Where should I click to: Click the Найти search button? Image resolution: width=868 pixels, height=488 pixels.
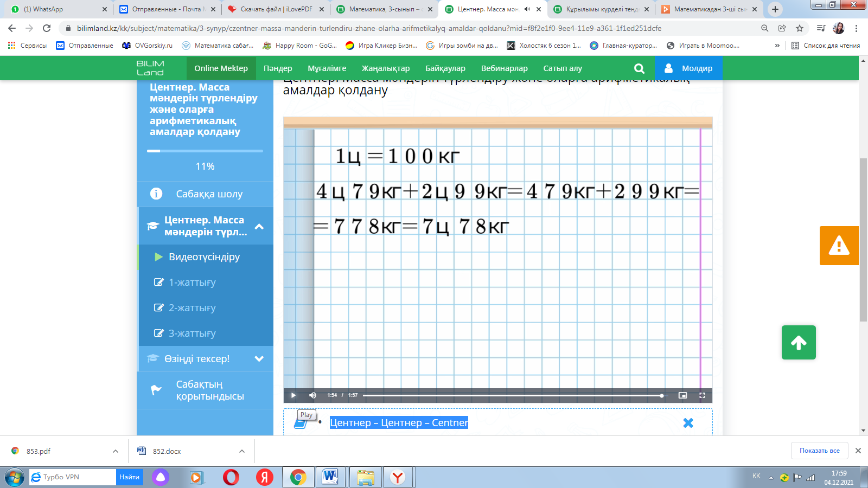tap(129, 477)
